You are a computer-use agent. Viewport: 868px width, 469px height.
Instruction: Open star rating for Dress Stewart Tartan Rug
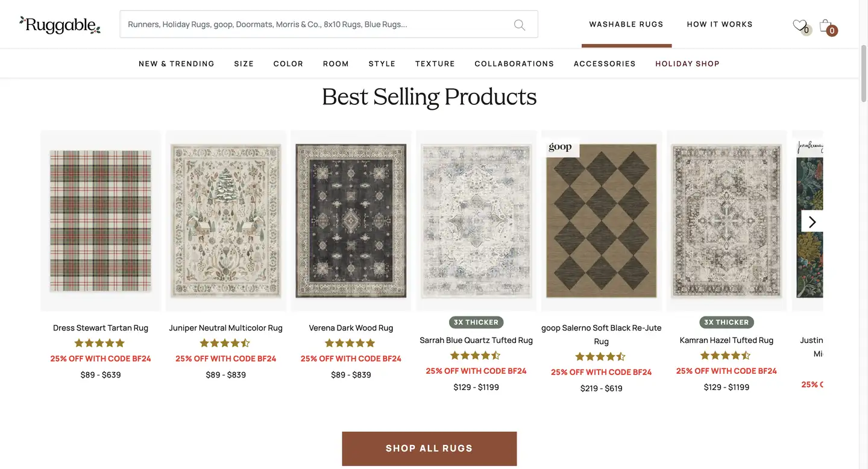pos(100,343)
